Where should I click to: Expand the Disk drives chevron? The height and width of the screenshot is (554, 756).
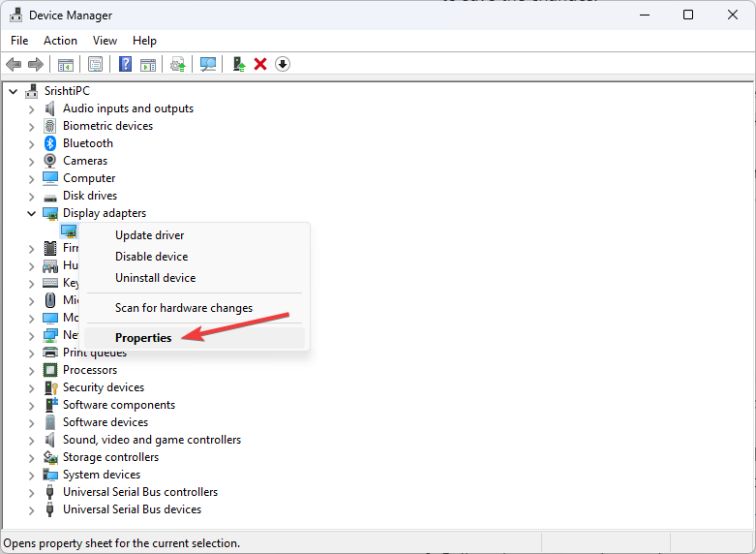tap(32, 196)
